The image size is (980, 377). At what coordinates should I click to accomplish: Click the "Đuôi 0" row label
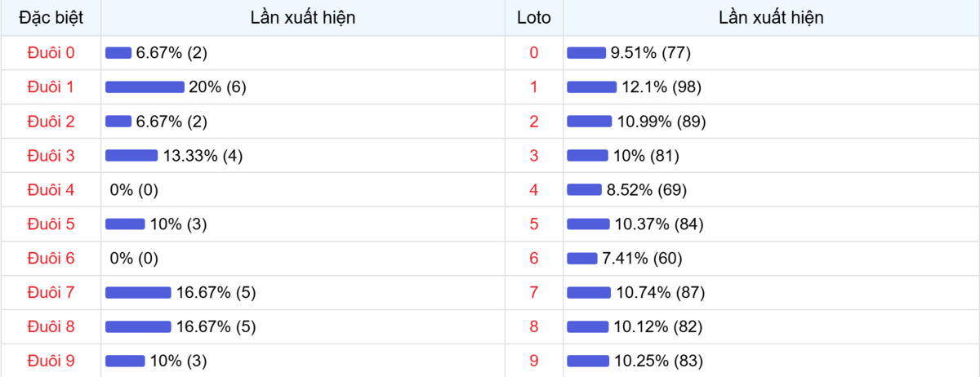coord(51,53)
